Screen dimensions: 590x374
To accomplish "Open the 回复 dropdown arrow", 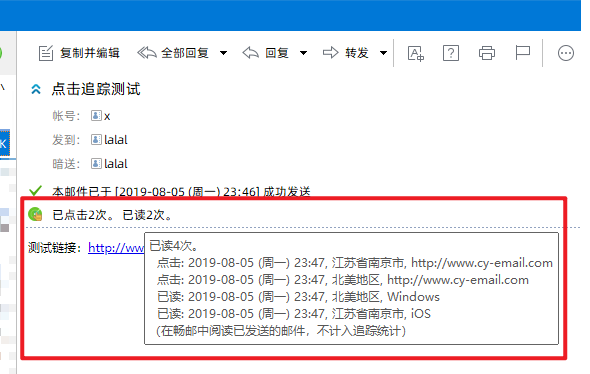I will pos(303,53).
